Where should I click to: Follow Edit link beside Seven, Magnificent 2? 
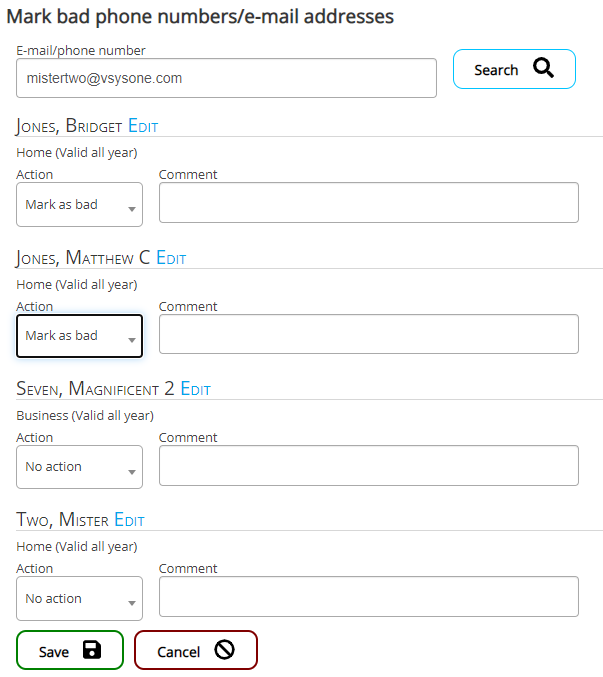click(x=195, y=389)
